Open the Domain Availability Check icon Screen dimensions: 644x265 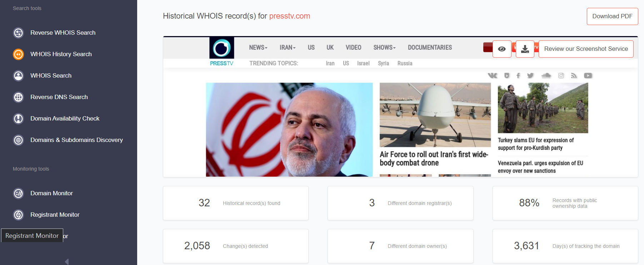click(x=18, y=119)
